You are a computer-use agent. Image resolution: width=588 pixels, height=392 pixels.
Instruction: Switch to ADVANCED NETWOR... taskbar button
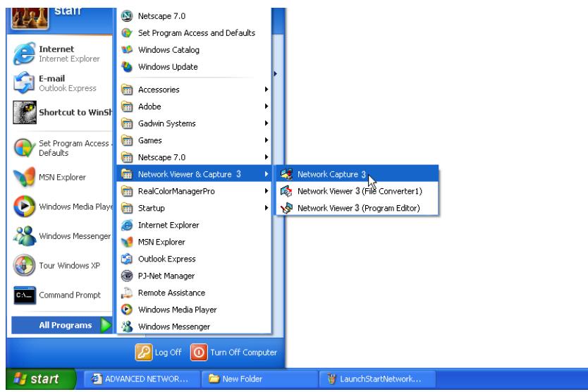(141, 379)
